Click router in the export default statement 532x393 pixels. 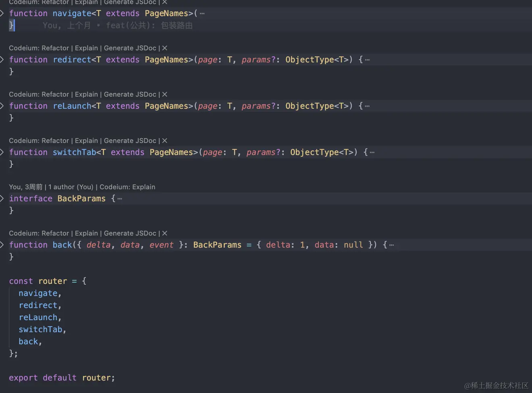[96, 378]
